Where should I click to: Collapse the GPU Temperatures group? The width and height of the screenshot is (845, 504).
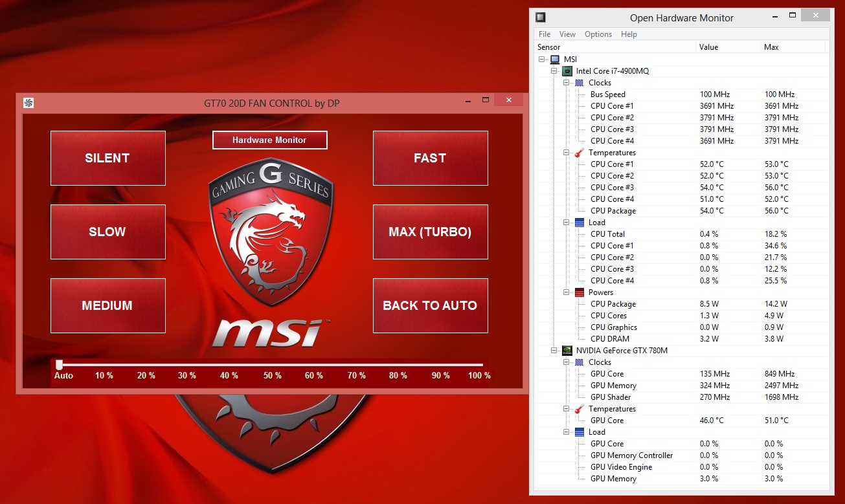pyautogui.click(x=567, y=409)
